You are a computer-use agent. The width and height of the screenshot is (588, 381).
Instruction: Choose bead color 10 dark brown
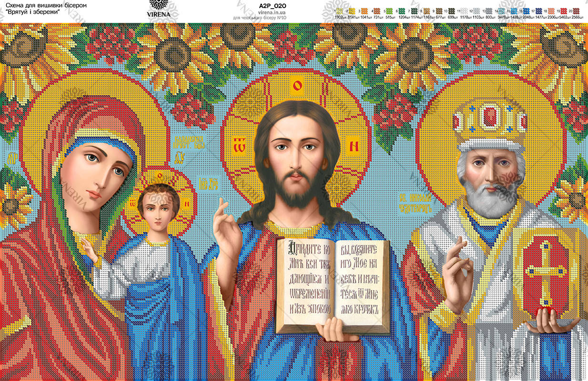point(451,11)
